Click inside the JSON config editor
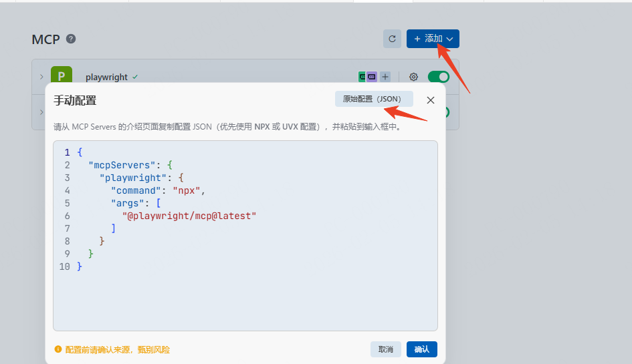Screen dimensions: 632x364 point(245,236)
